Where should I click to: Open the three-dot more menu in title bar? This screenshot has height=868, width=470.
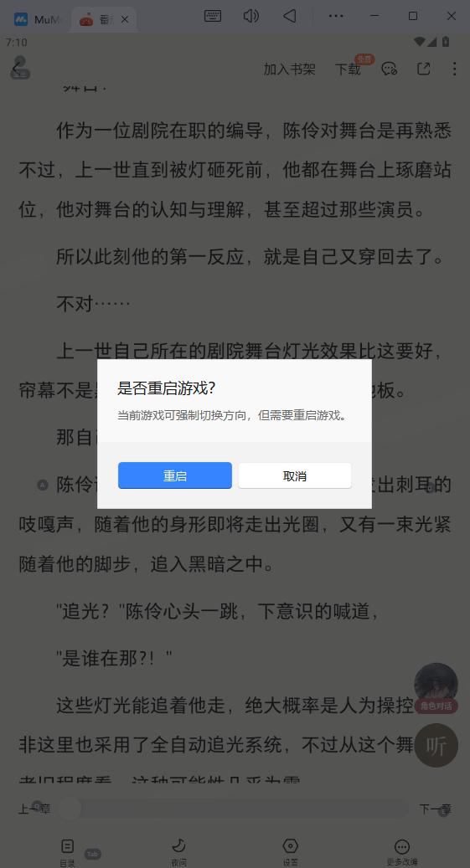[336, 16]
